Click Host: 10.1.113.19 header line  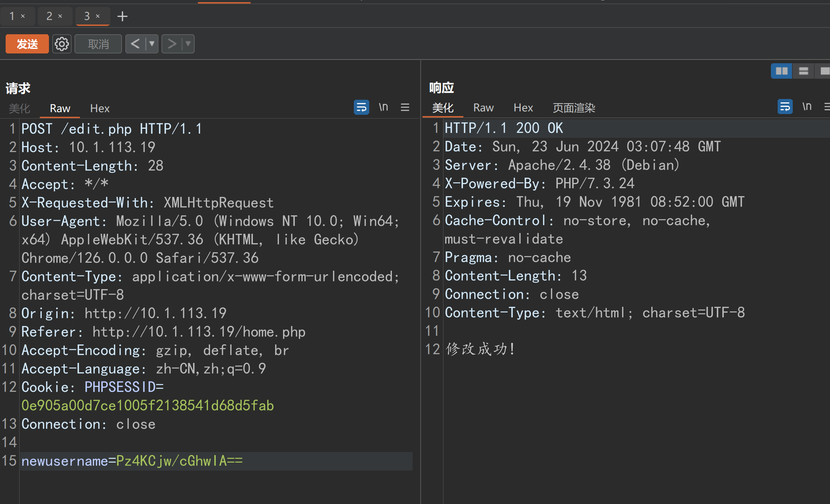88,147
